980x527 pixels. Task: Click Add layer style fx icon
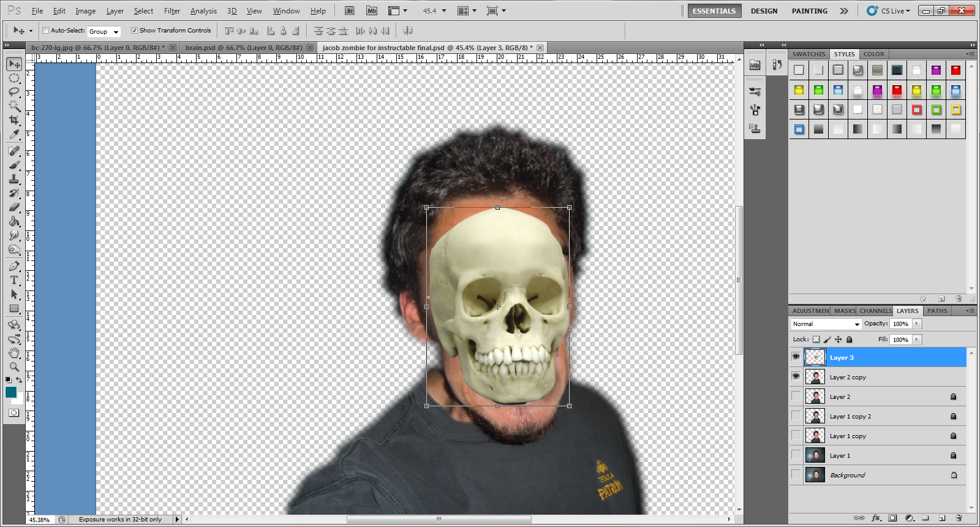(876, 518)
